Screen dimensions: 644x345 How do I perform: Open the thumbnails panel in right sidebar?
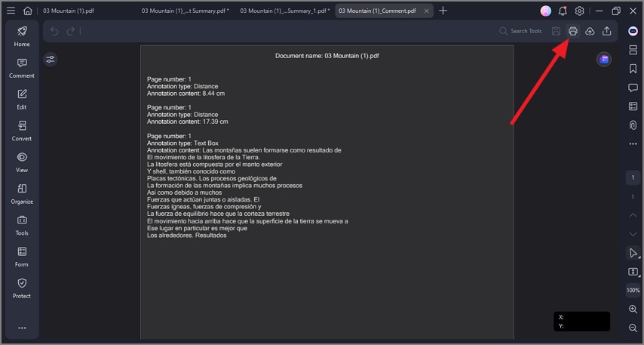633,50
